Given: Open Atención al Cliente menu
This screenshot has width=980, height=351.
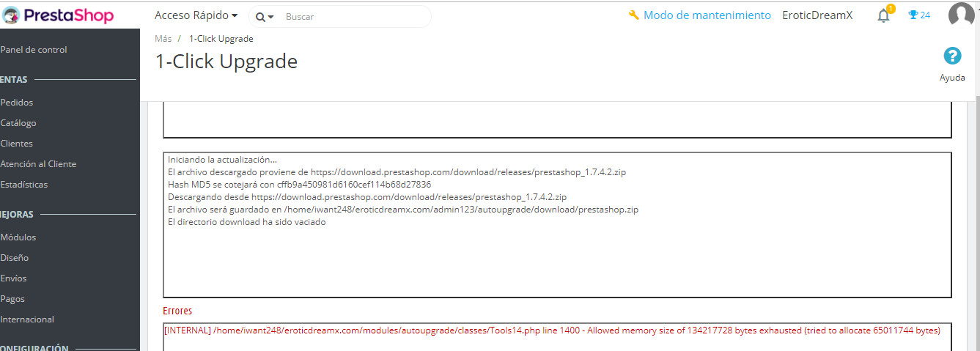Looking at the screenshot, I should click(38, 164).
